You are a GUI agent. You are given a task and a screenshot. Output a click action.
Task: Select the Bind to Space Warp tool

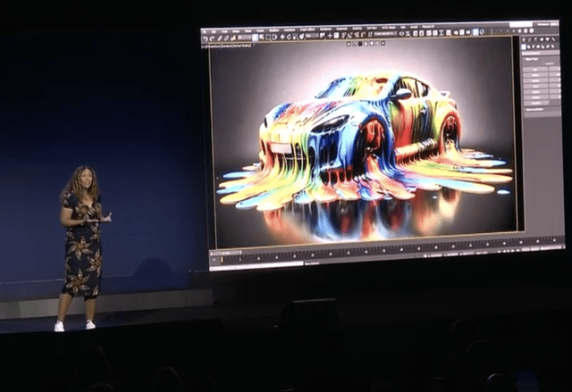[x=233, y=38]
